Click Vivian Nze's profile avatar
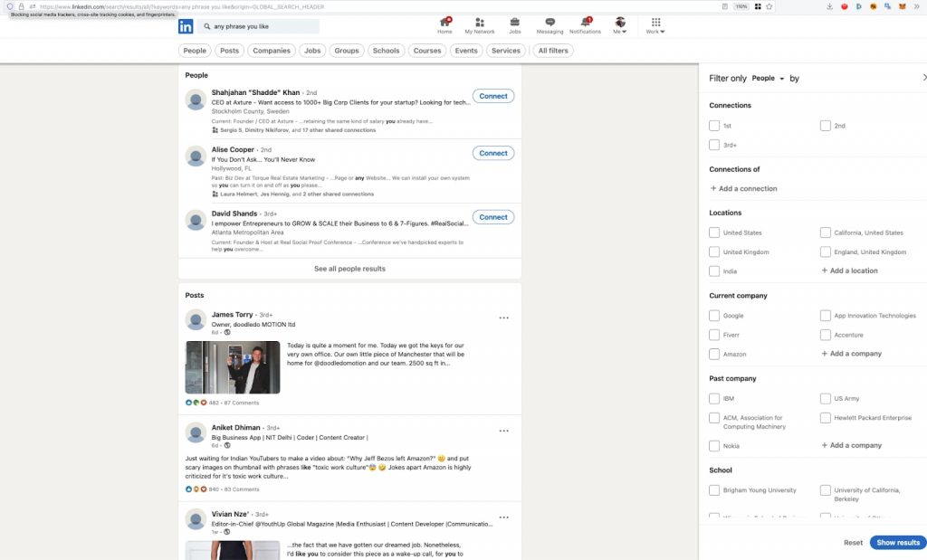This screenshot has width=927, height=560. 196,519
